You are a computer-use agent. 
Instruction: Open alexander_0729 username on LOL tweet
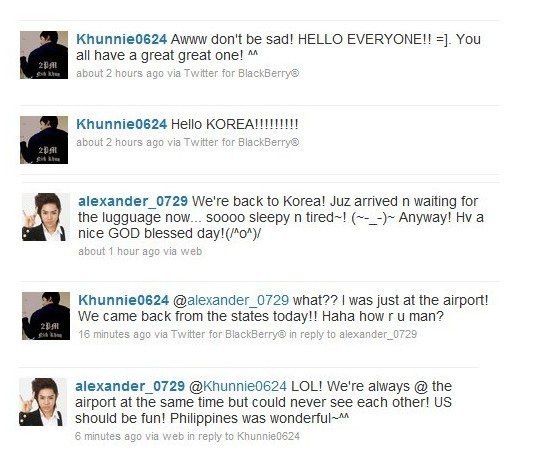[130, 386]
